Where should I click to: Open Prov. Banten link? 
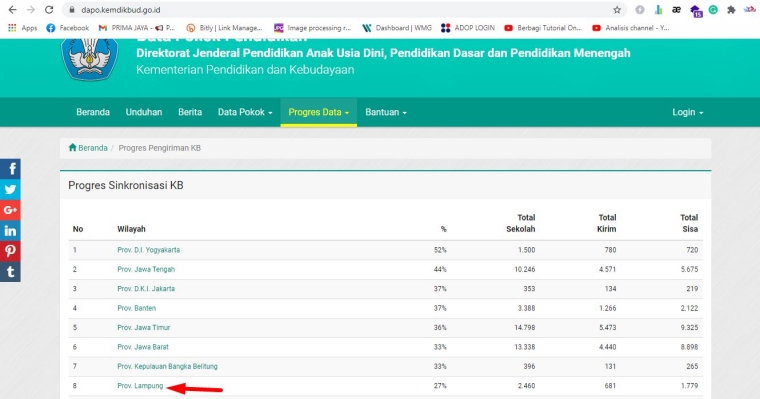(x=137, y=308)
